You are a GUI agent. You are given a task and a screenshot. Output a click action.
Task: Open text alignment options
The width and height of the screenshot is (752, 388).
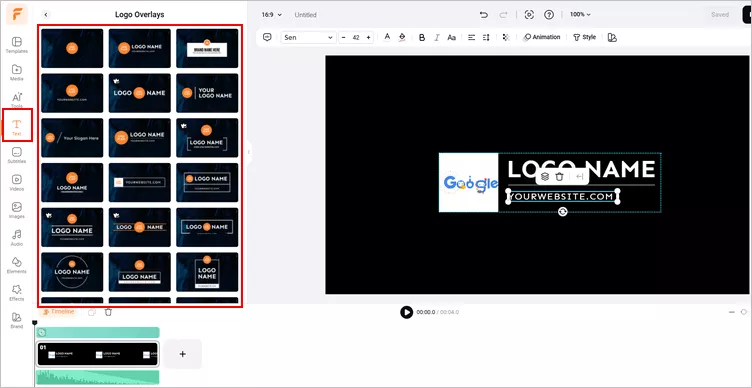(471, 37)
